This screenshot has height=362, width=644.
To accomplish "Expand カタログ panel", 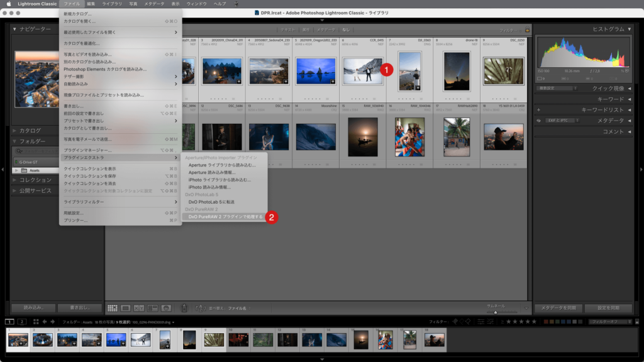I will click(x=14, y=131).
